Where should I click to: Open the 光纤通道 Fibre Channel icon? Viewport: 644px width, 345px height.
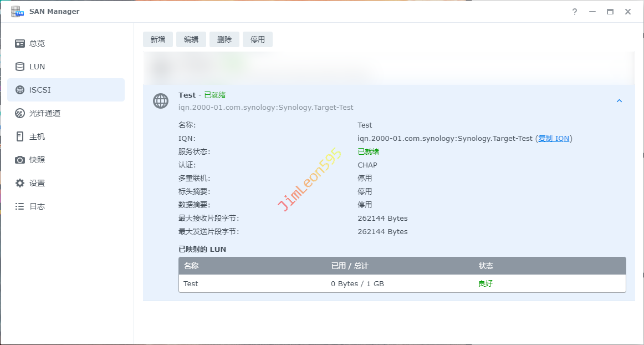tap(20, 113)
